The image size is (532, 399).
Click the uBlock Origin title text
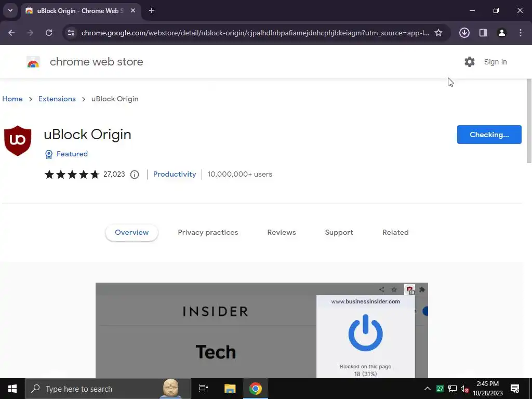[x=87, y=135]
